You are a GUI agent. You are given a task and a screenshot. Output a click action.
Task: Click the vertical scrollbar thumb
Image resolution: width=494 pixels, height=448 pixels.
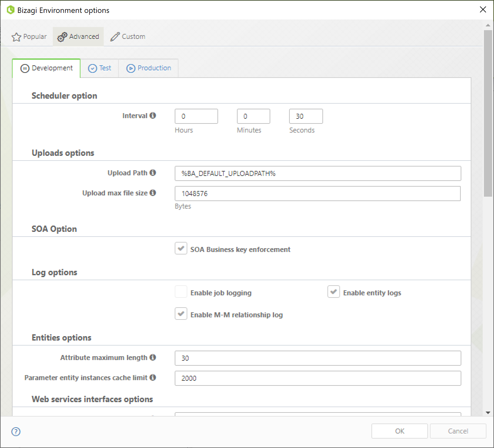tap(488, 113)
